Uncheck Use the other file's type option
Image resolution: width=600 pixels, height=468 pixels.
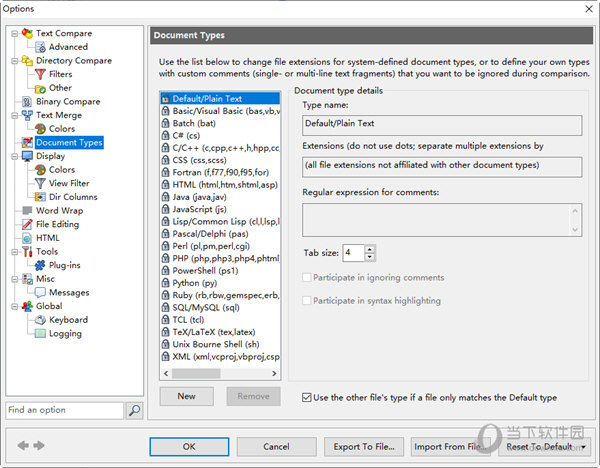[x=307, y=398]
